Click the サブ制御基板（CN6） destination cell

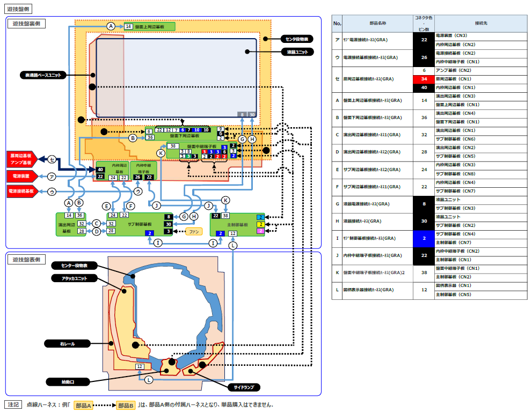[481, 139]
